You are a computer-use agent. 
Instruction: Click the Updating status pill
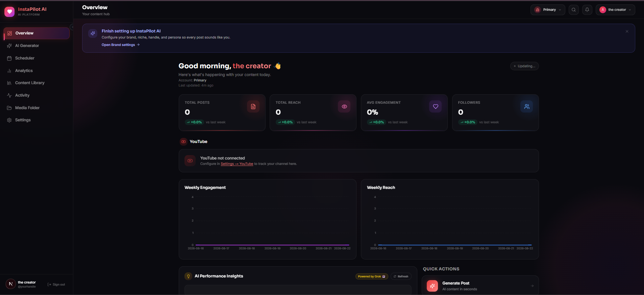[x=524, y=66]
